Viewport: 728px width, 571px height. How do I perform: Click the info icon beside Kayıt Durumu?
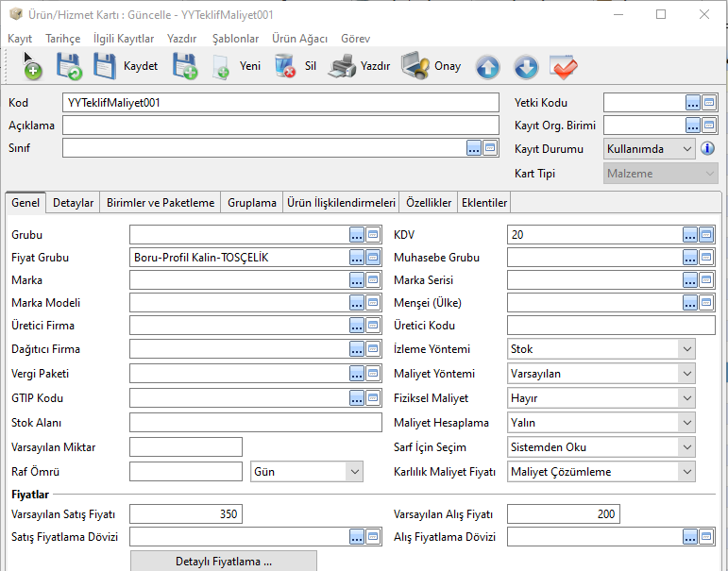tap(707, 149)
